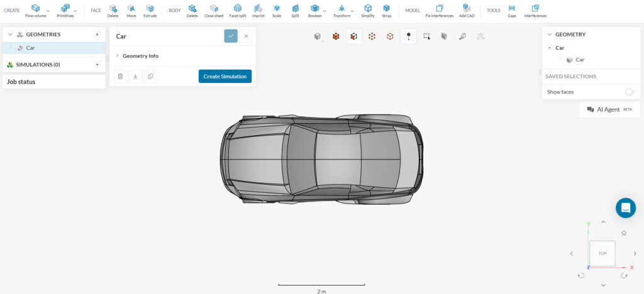Viewport: 644px width, 294px height.
Task: Rotate view up with top chevron
Action: [x=603, y=222]
